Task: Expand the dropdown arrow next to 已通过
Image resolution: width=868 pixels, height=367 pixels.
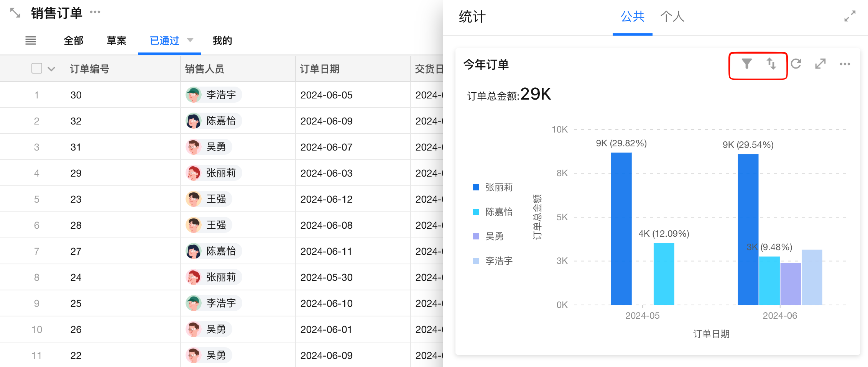Action: coord(190,40)
